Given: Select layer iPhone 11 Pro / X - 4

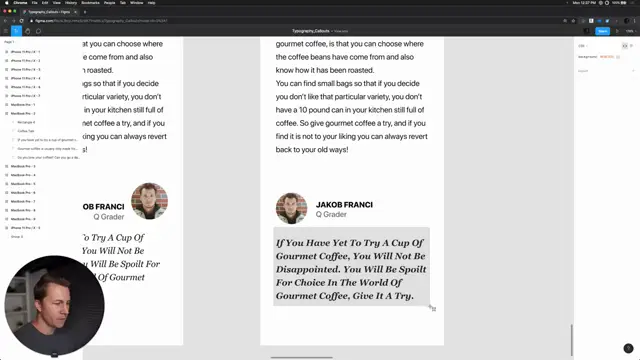Looking at the screenshot, I should click(25, 78).
